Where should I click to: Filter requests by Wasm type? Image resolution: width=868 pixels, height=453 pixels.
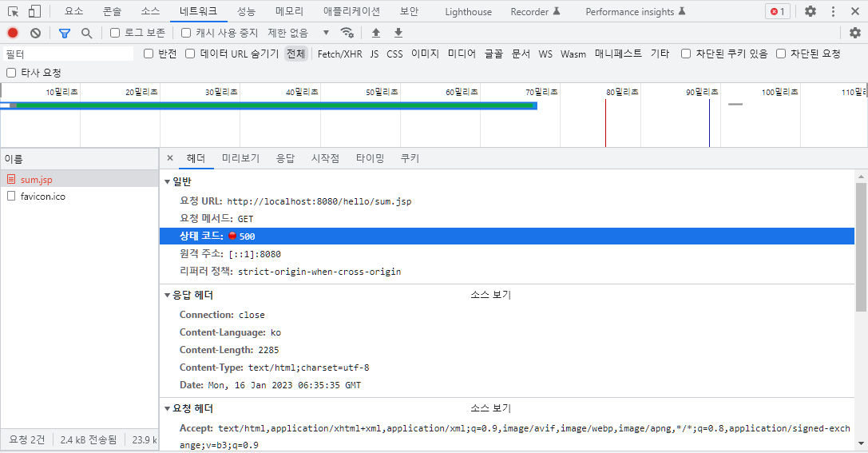click(x=573, y=54)
